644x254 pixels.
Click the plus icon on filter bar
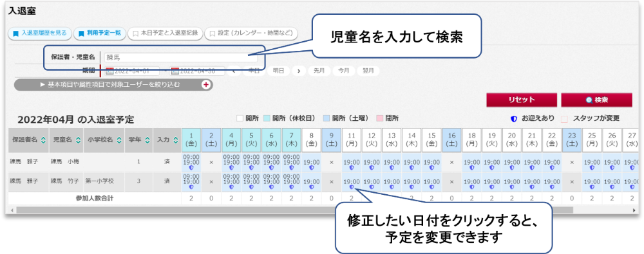(x=206, y=84)
